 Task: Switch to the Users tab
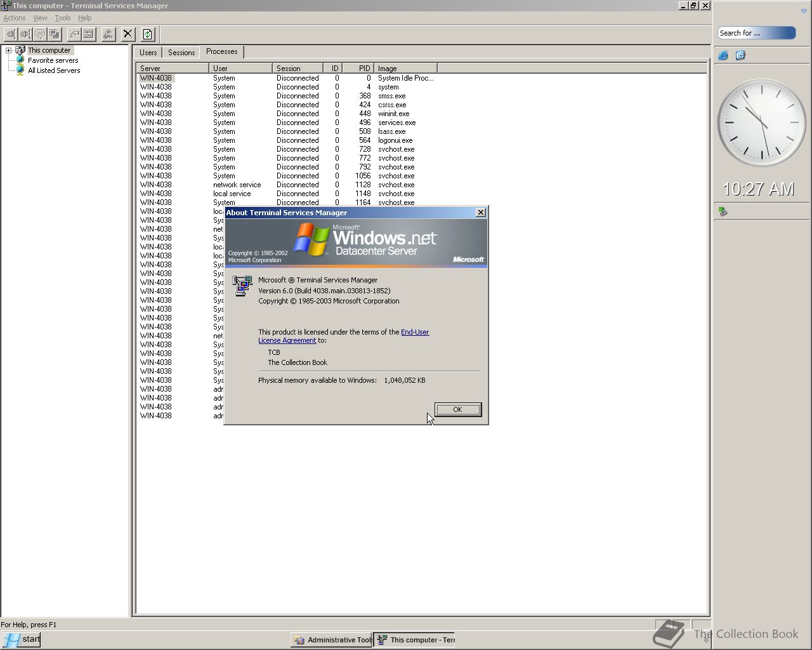(148, 53)
